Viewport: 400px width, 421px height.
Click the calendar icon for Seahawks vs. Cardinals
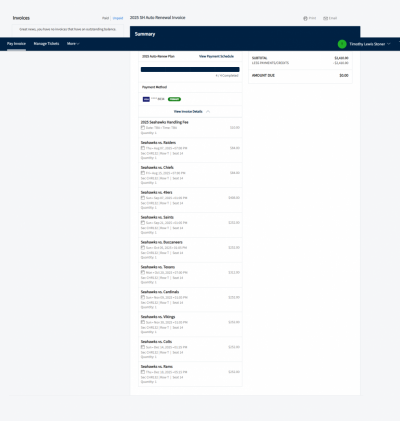[143, 297]
